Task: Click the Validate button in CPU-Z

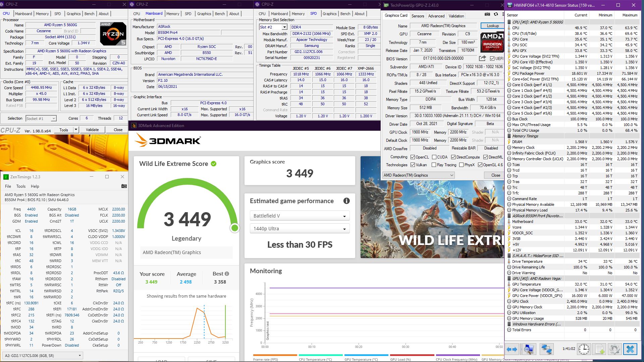Action: point(92,130)
